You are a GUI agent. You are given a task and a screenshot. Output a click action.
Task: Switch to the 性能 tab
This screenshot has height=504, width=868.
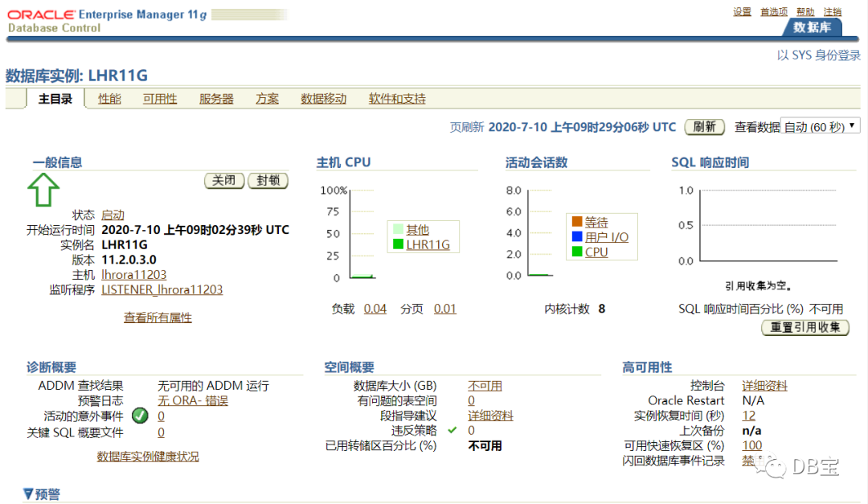[x=109, y=99]
